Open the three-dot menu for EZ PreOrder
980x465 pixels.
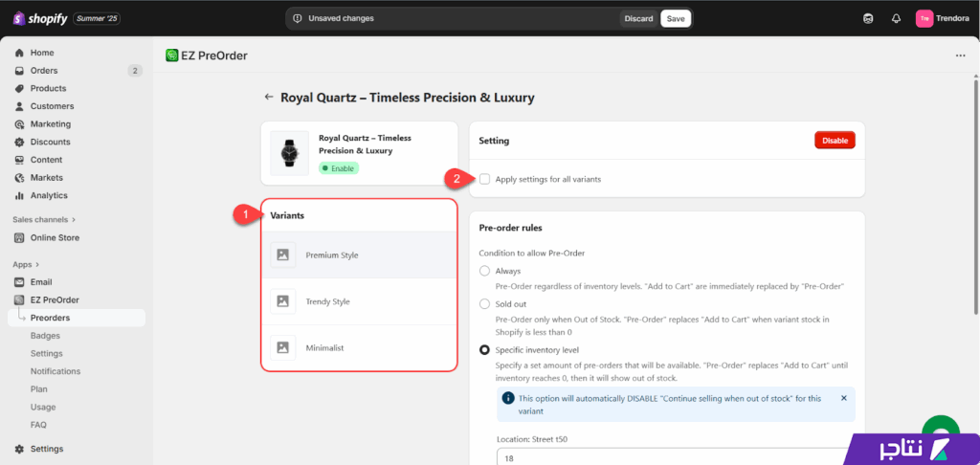point(960,55)
